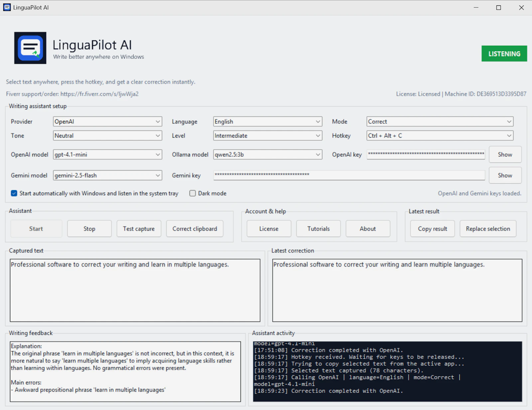Minimize the LinguaPilot AI window
532x410 pixels.
click(x=476, y=7)
